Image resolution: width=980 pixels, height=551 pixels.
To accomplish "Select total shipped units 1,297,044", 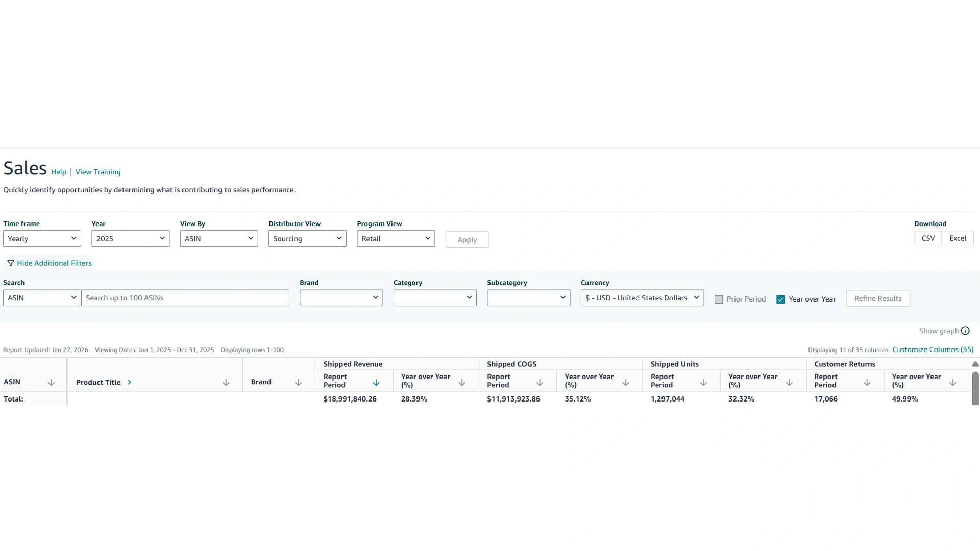I will (668, 399).
